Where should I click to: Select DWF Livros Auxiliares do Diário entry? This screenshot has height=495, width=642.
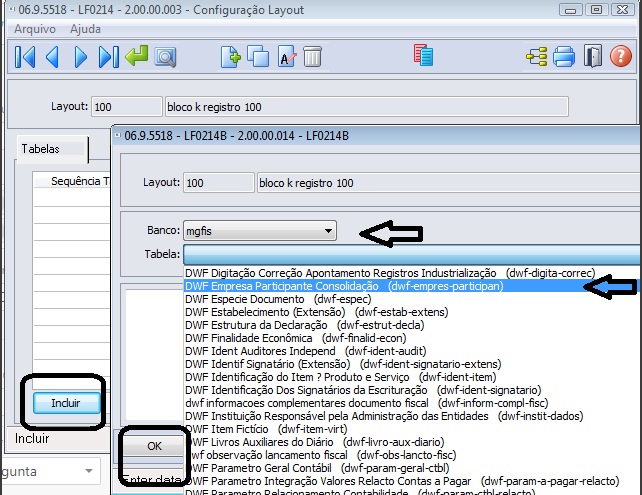[x=411, y=442]
